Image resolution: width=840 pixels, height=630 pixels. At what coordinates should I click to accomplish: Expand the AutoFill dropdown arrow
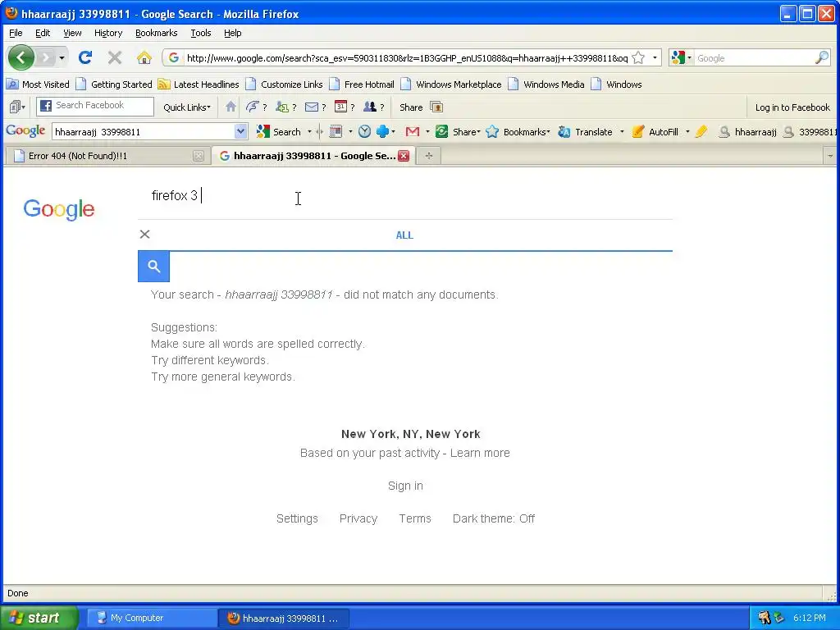[x=687, y=132]
